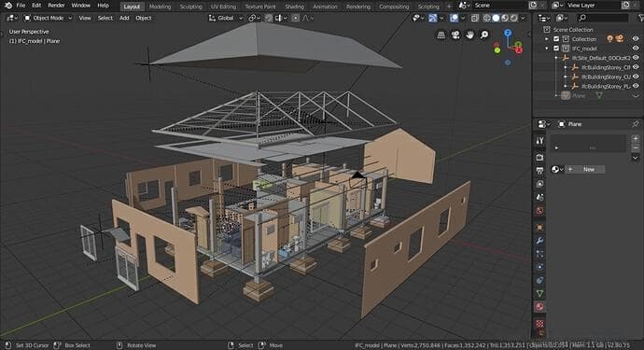This screenshot has height=350, width=644.
Task: Open Modifier properties wrench tab
Action: tap(539, 241)
